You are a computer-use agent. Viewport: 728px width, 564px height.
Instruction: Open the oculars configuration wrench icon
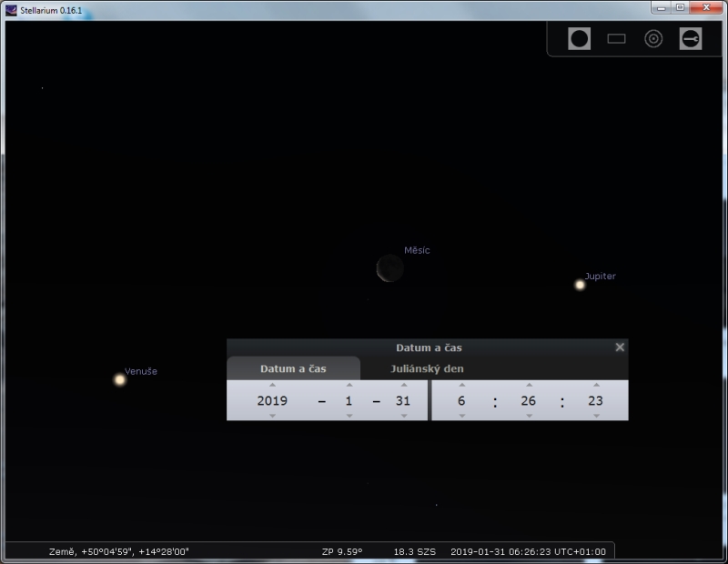coord(691,38)
